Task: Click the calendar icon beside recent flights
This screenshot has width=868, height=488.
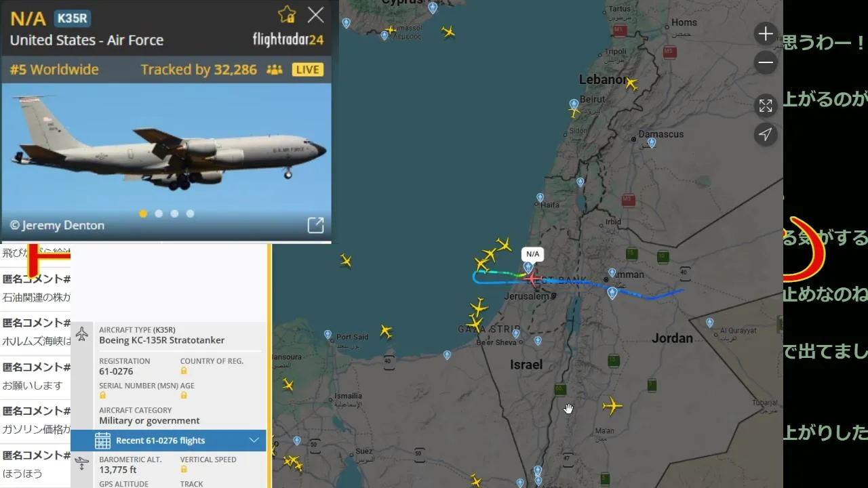Action: 102,441
